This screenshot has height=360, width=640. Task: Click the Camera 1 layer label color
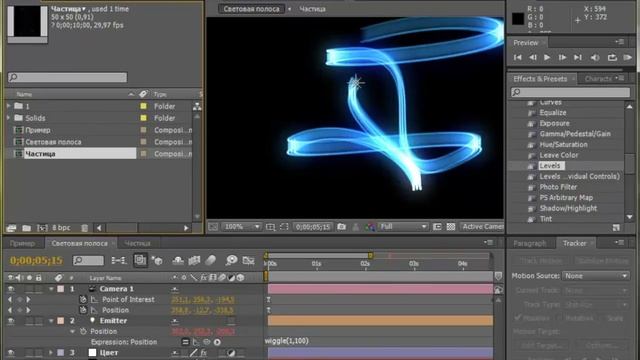click(60, 289)
